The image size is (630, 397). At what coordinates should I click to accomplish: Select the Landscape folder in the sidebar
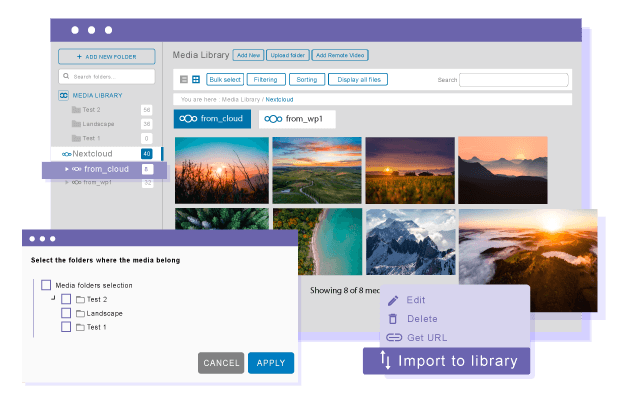[x=98, y=124]
